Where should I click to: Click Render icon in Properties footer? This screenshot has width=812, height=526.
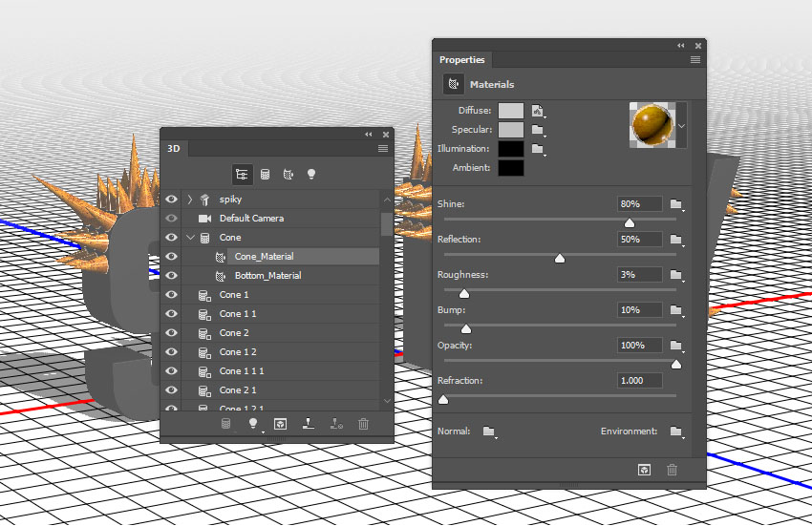click(x=644, y=470)
